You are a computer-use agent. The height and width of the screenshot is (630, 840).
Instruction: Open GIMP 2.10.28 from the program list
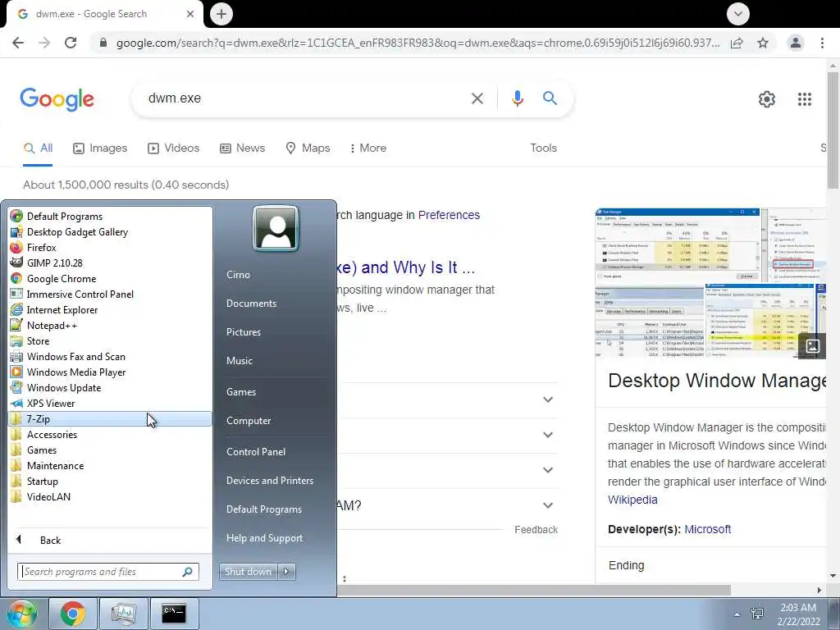click(x=110, y=263)
